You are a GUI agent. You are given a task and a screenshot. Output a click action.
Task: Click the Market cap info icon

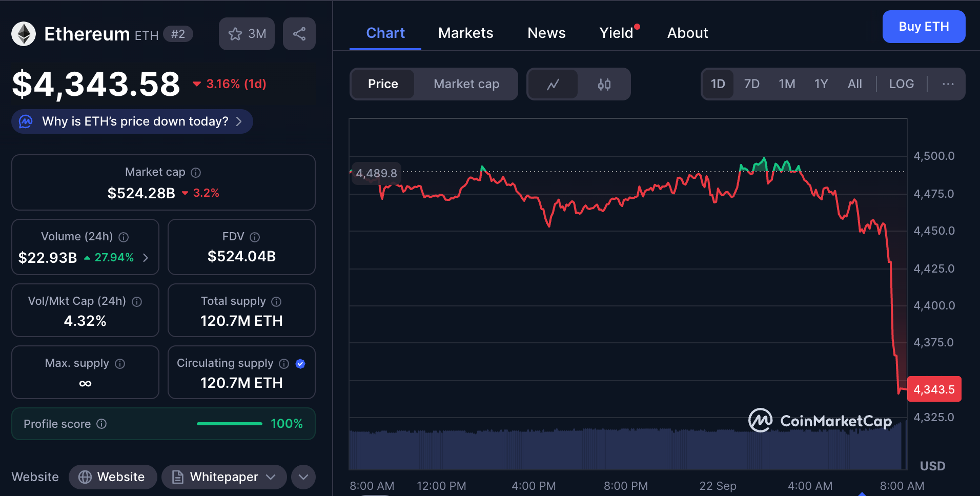coord(196,173)
